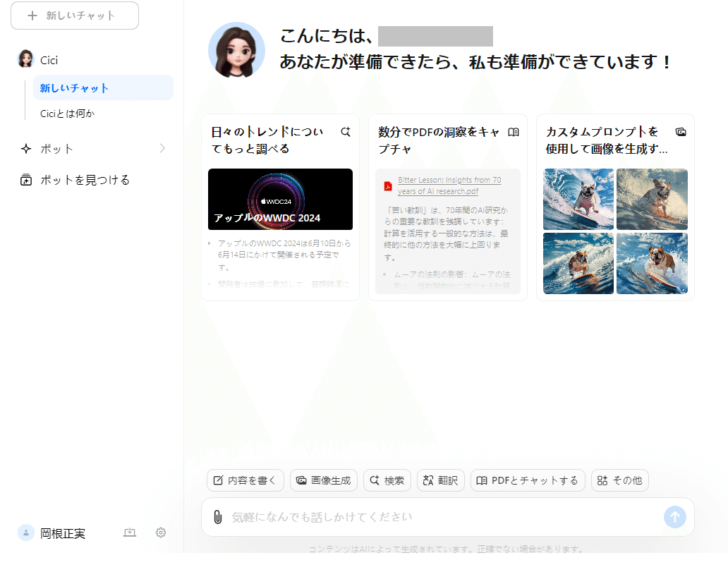This screenshot has height=584, width=728.
Task: Open その他 for more tools
Action: click(x=619, y=480)
